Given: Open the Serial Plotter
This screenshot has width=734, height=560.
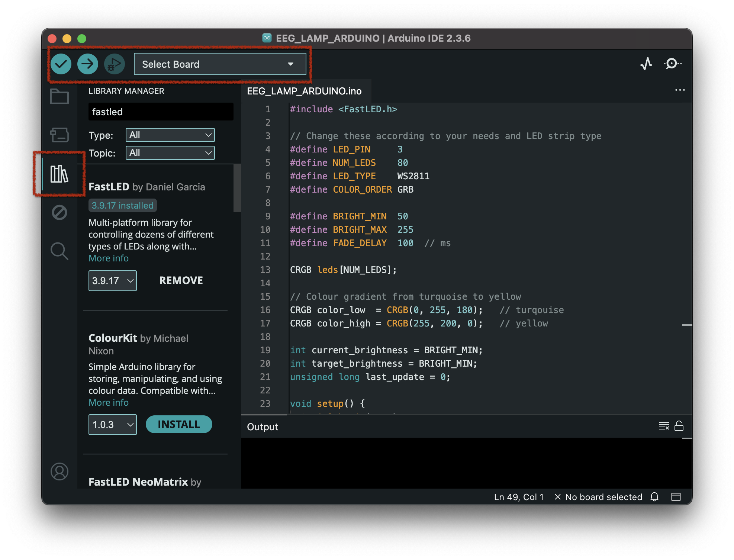Looking at the screenshot, I should tap(646, 64).
